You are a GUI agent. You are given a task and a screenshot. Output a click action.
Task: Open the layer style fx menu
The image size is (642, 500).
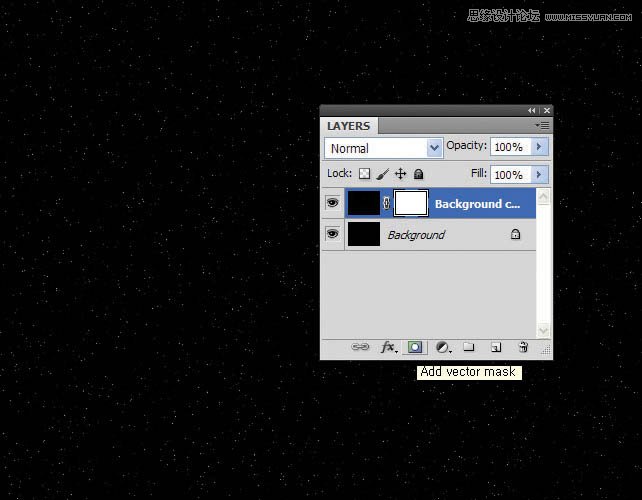(x=388, y=347)
